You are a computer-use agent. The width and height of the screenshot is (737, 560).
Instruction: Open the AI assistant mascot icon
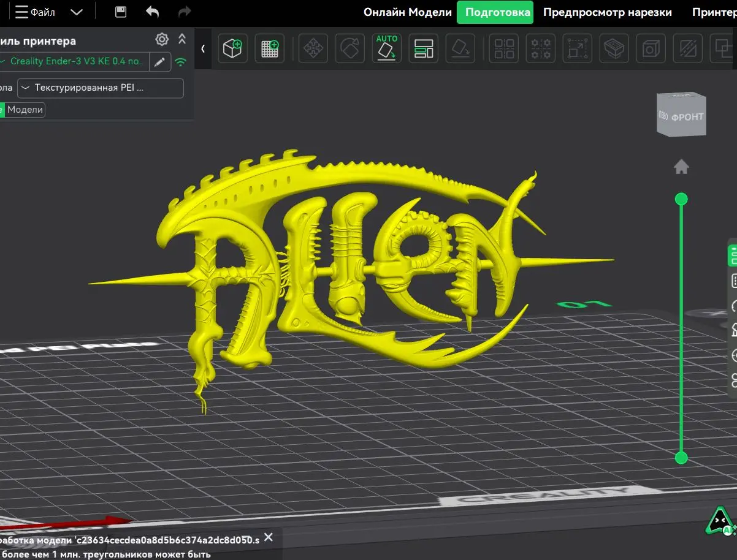(720, 521)
